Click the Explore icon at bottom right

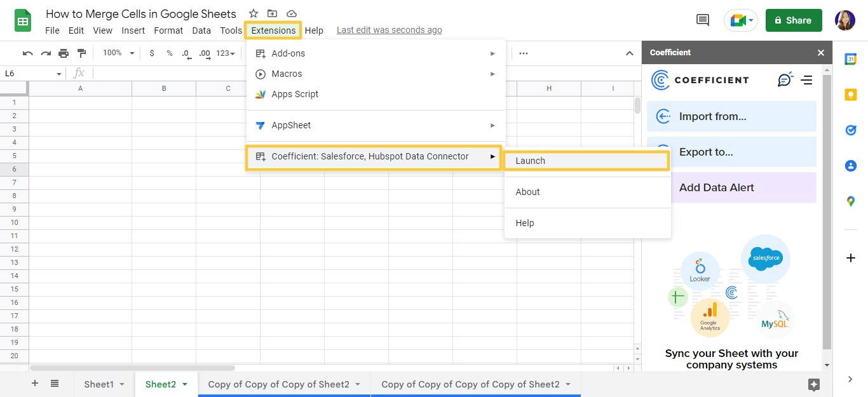813,384
